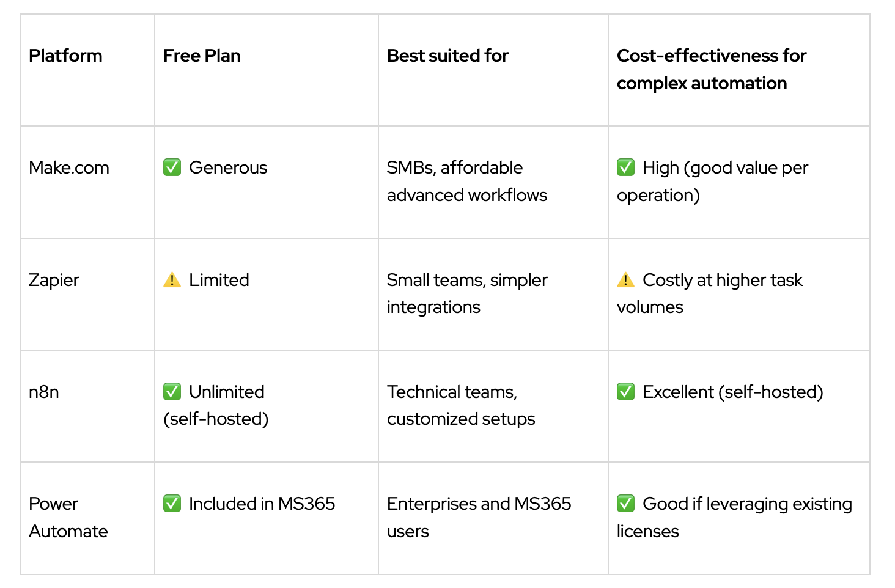This screenshot has width=895, height=588.
Task: Click the Cost-effectiveness for complex automation header
Action: (711, 69)
